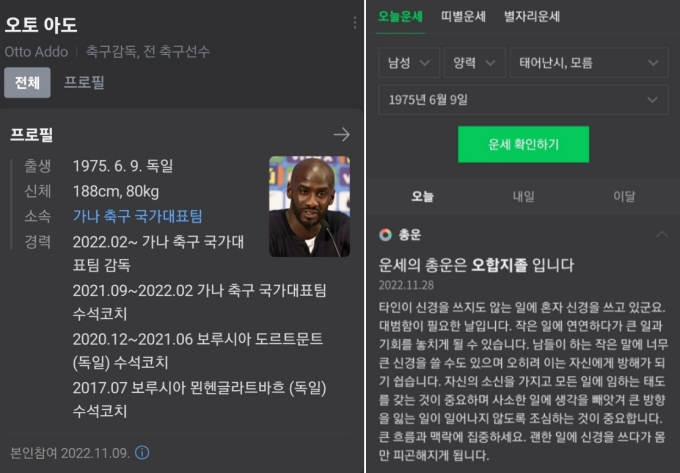Select the 내일 fortune tab
Image resolution: width=680 pixels, height=473 pixels.
click(523, 196)
